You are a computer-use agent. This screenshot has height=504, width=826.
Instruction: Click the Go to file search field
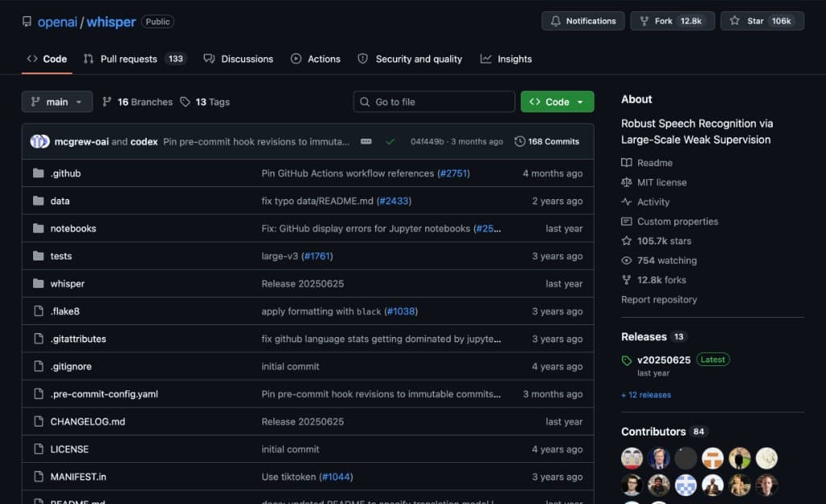click(x=434, y=102)
